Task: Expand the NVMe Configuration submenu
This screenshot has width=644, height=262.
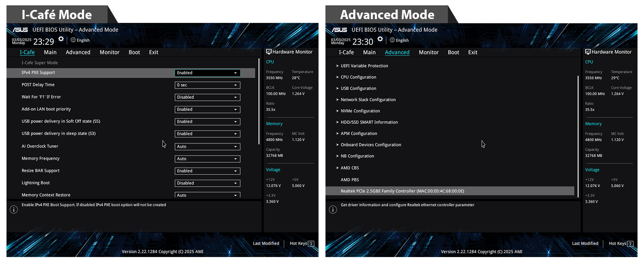Action: (x=360, y=111)
